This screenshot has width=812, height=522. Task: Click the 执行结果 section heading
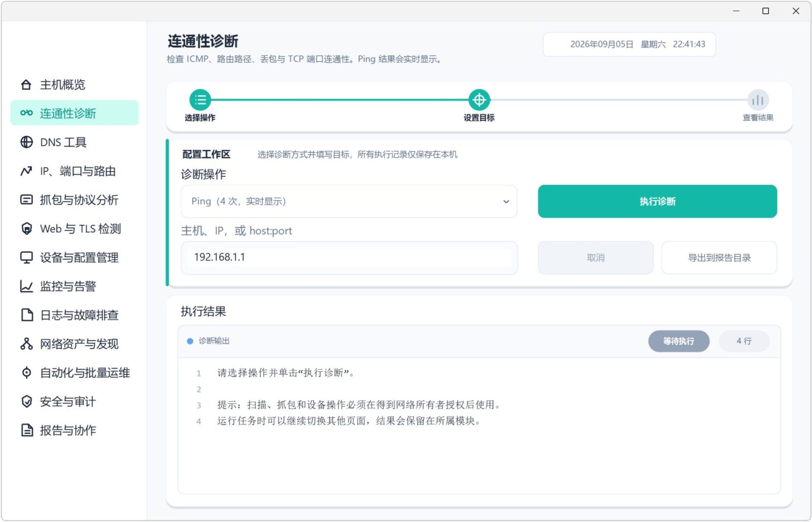(x=204, y=311)
